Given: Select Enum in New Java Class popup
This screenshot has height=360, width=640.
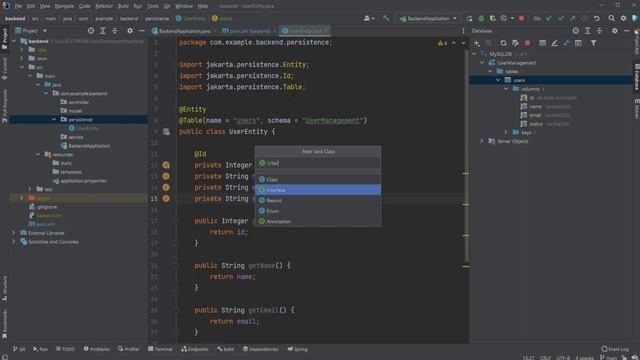Looking at the screenshot, I should pos(318,211).
